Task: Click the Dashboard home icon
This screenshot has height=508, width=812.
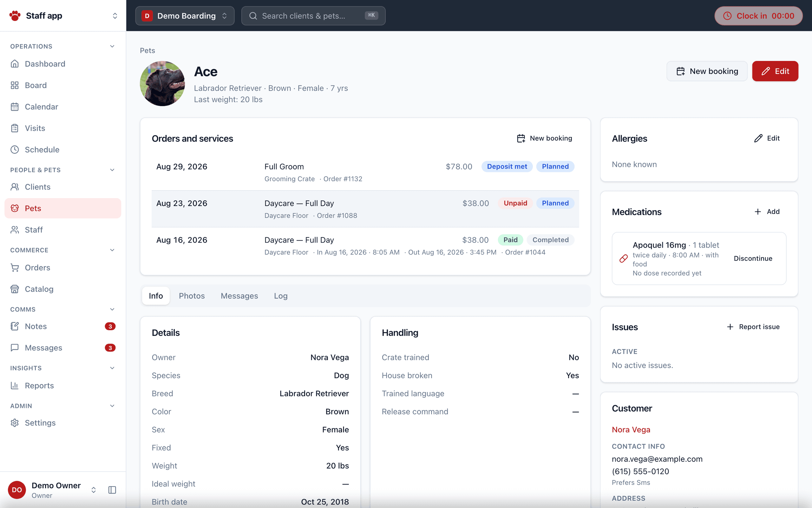Action: [15, 64]
